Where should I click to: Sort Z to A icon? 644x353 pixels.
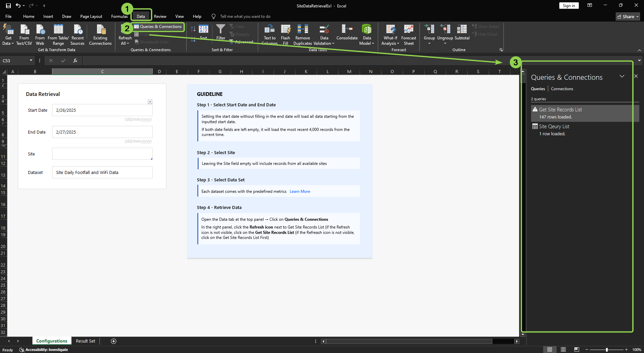coord(204,29)
